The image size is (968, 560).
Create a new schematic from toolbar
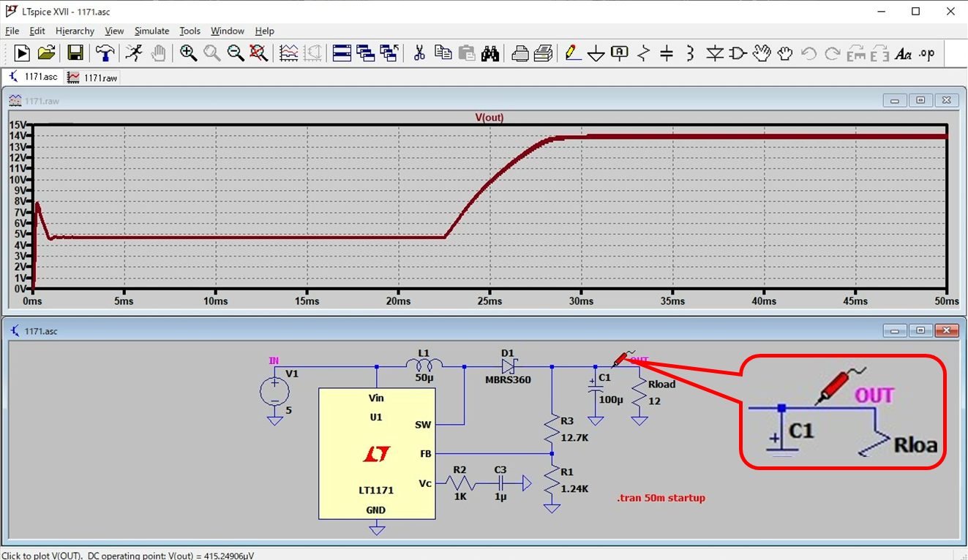(22, 53)
